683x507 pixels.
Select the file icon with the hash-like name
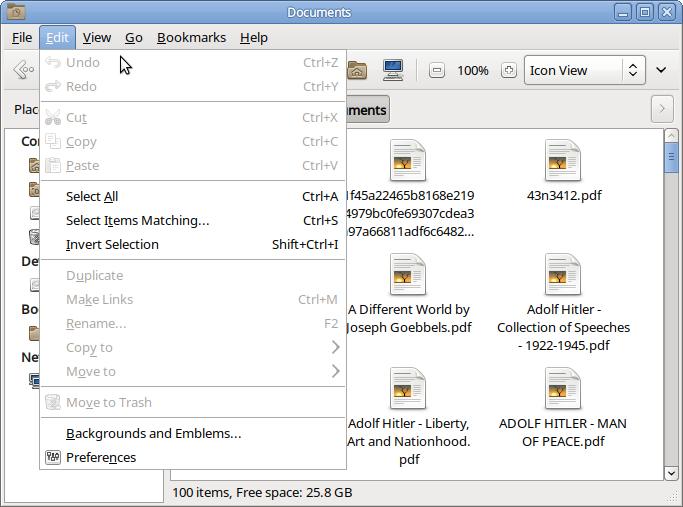(408, 160)
